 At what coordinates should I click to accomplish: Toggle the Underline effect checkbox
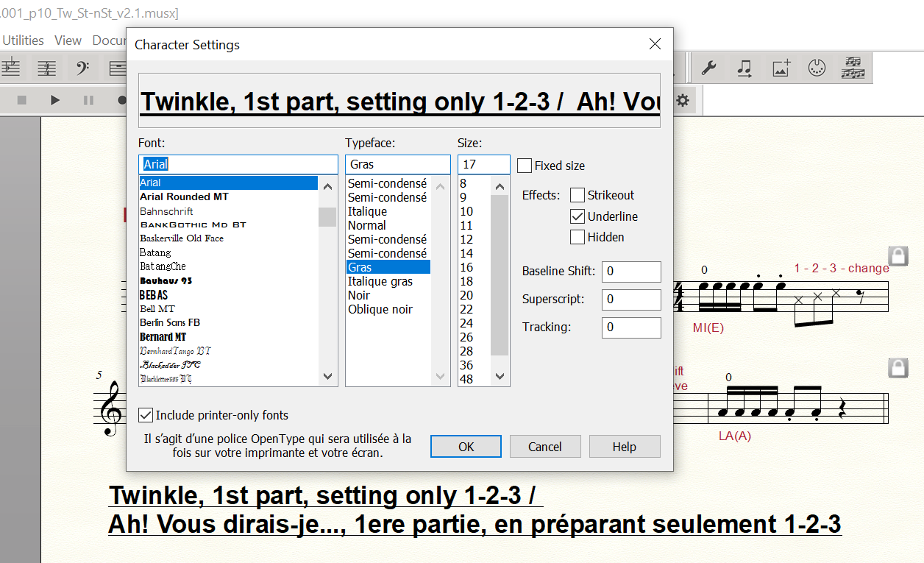point(577,216)
